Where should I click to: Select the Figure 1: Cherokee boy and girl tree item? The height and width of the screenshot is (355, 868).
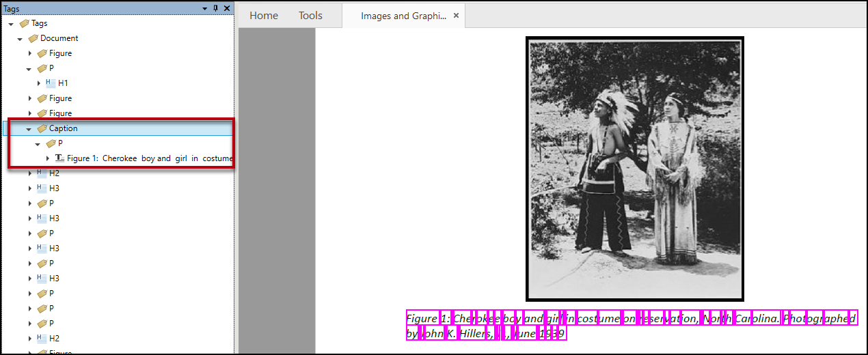[150, 158]
